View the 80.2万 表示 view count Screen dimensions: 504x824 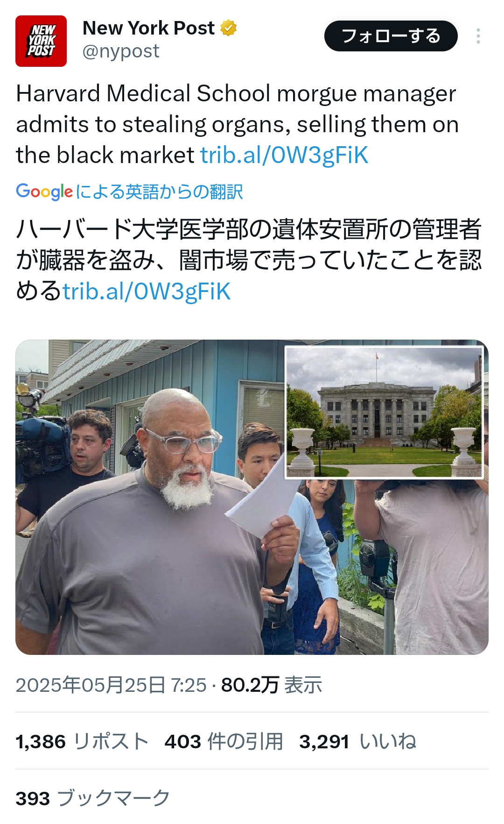pyautogui.click(x=272, y=685)
